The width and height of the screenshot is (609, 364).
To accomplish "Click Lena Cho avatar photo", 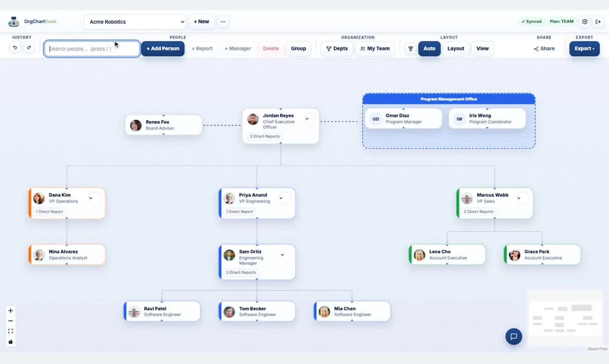I will coord(419,255).
